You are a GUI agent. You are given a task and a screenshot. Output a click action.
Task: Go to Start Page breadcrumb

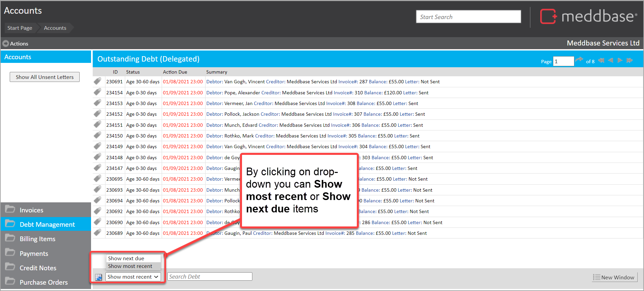click(20, 28)
